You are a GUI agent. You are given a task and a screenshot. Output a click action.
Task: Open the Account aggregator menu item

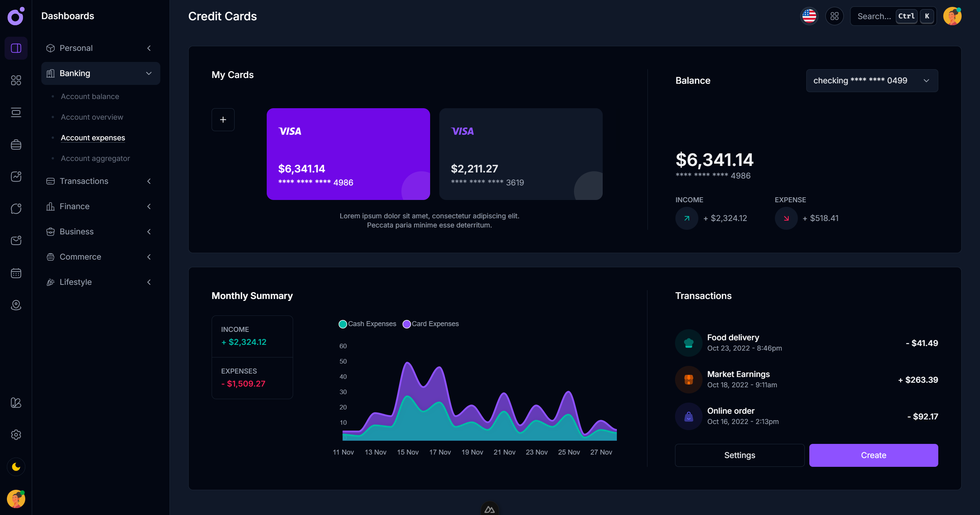coord(95,158)
